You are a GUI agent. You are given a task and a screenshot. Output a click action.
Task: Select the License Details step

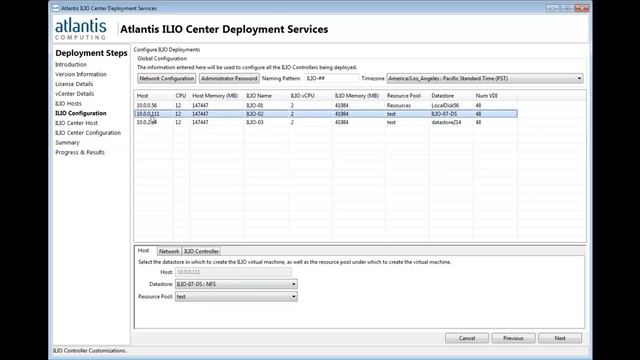pos(74,84)
